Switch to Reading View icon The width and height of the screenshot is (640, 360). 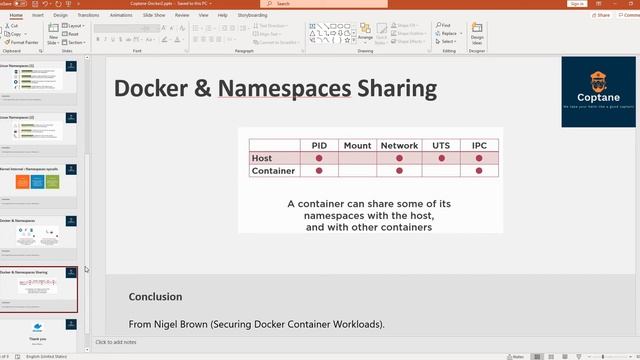point(565,357)
